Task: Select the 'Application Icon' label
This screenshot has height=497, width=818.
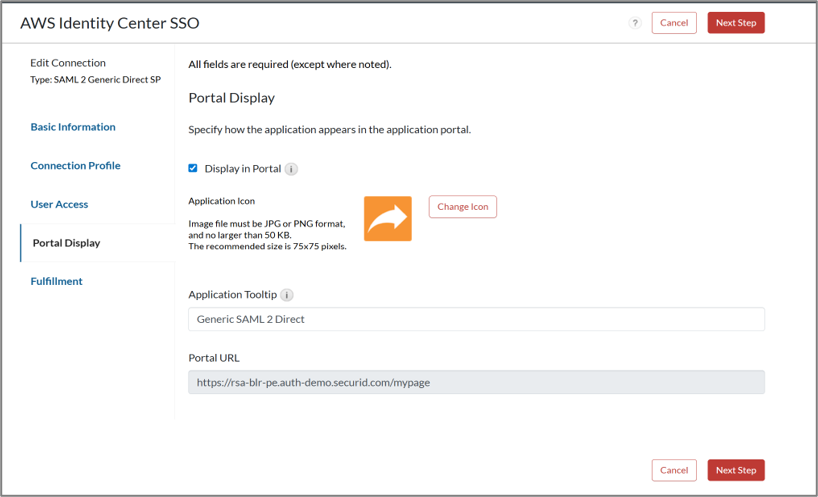Action: [222, 201]
